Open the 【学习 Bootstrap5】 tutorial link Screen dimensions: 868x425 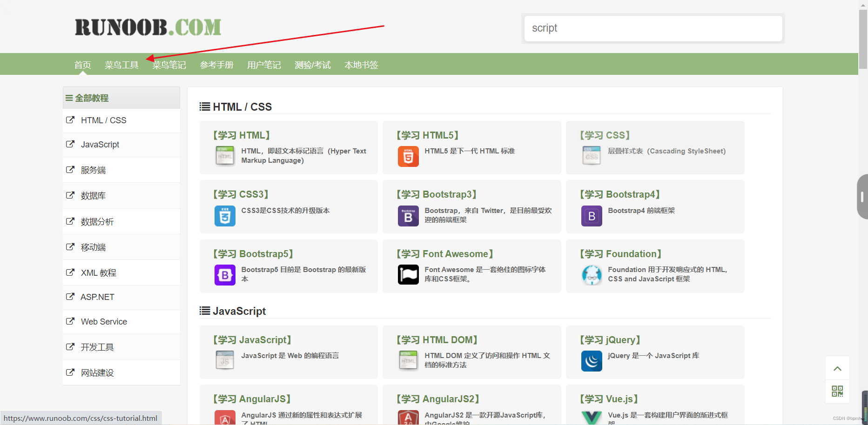pyautogui.click(x=253, y=254)
